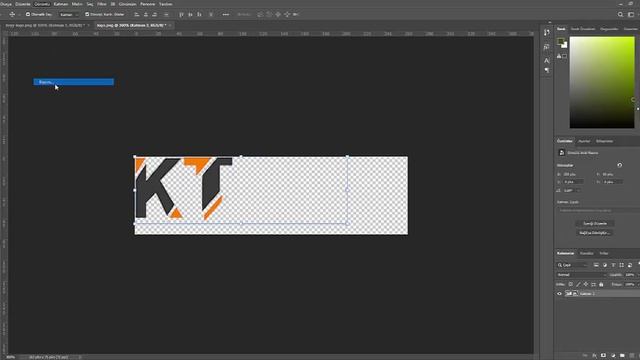Select the Renk color panel tab

(x=561, y=29)
